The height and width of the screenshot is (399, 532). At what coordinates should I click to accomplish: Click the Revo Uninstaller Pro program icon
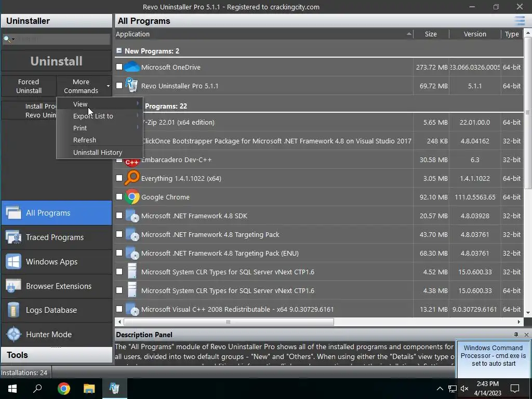click(x=131, y=85)
